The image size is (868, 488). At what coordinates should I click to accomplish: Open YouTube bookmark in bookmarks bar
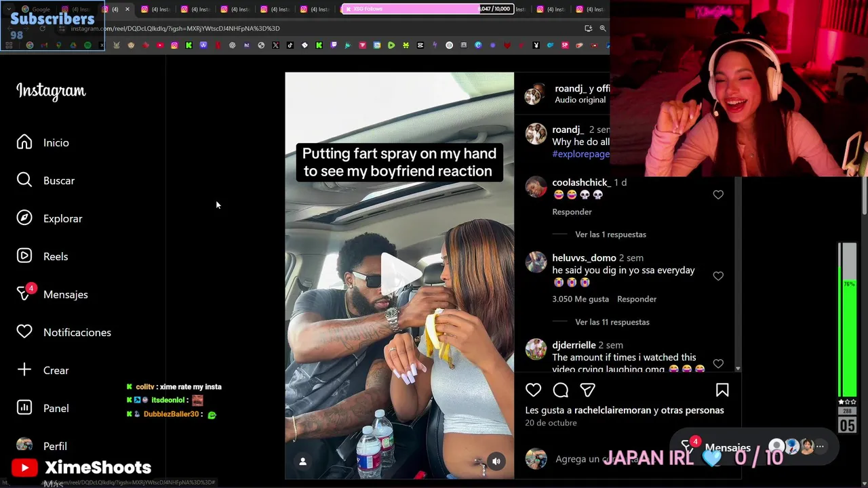tap(159, 45)
